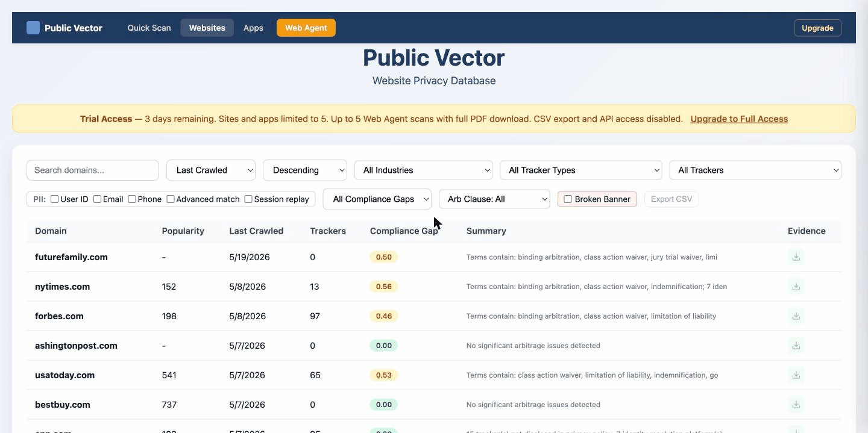Click the Trackers column header

click(328, 231)
